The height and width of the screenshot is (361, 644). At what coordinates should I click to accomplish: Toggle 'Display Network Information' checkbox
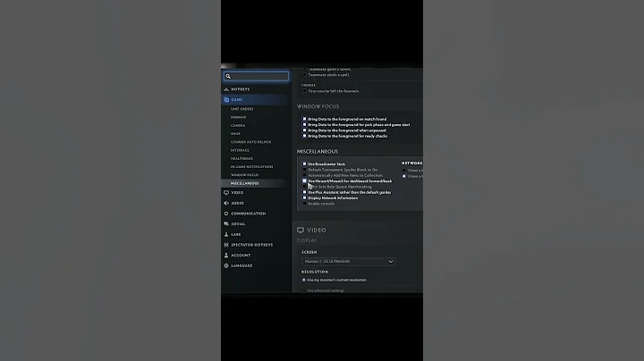(304, 197)
